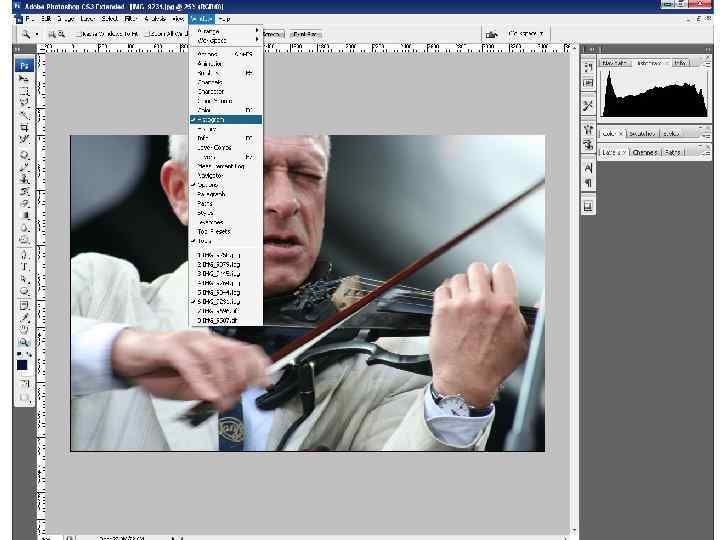Open the Filter menu
720x540 pixels.
tap(130, 19)
